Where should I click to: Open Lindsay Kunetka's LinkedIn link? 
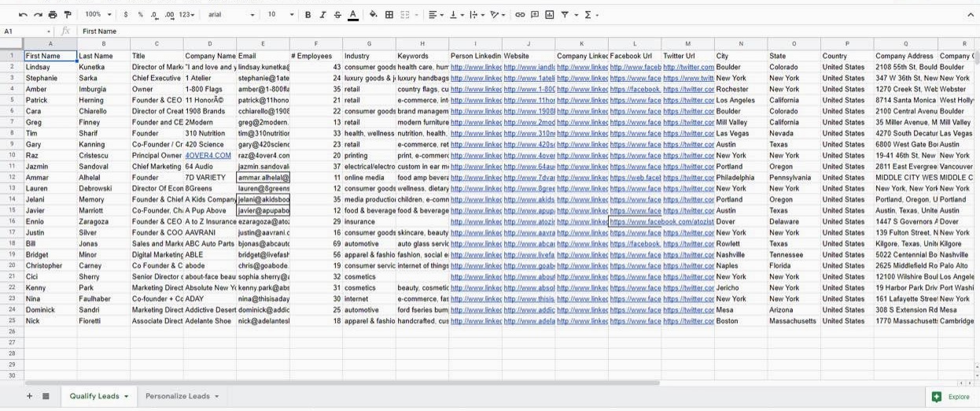(475, 68)
